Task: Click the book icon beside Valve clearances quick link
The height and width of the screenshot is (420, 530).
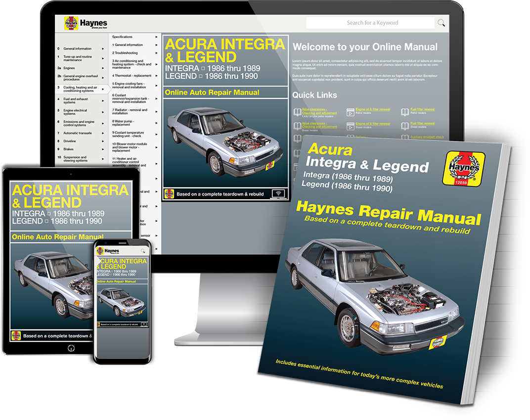Action: [x=299, y=111]
